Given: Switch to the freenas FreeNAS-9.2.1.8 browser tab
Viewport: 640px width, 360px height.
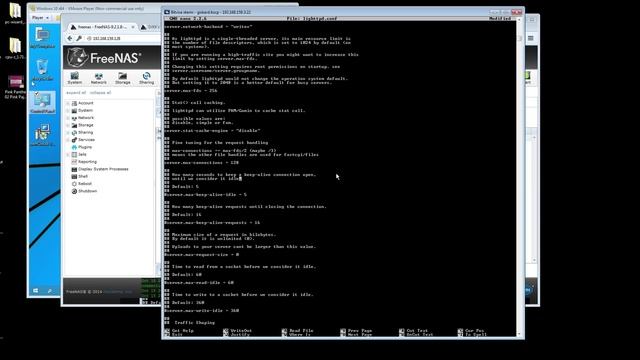Looking at the screenshot, I should click(x=103, y=27).
